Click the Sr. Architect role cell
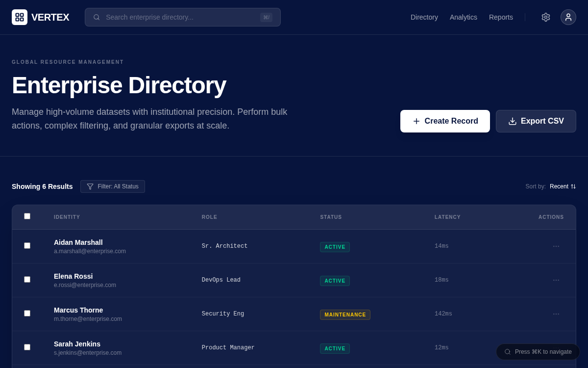 point(224,246)
